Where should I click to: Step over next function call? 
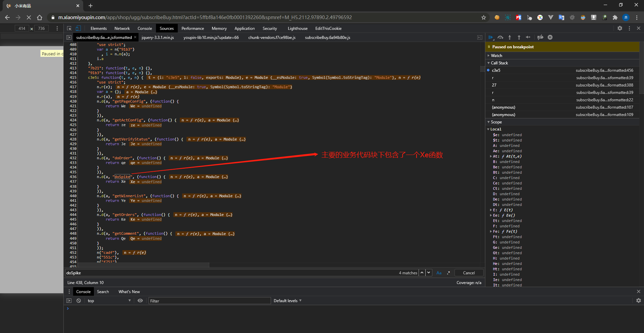coord(500,37)
